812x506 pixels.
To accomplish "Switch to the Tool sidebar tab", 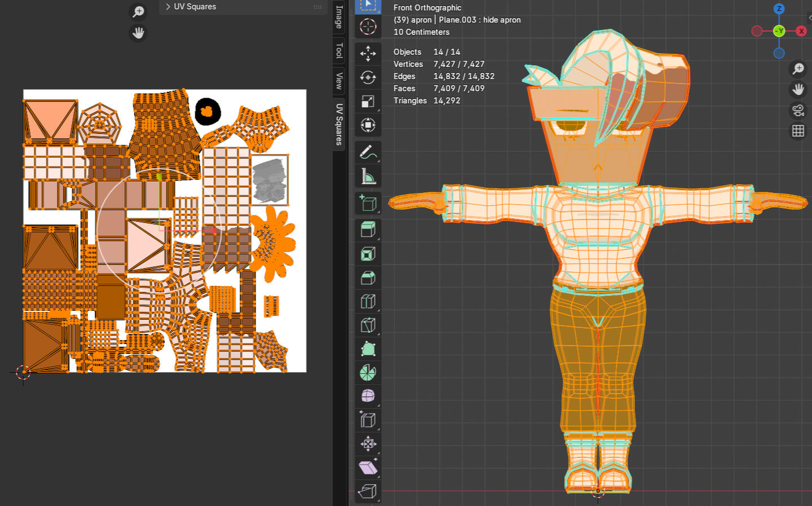I will click(339, 51).
